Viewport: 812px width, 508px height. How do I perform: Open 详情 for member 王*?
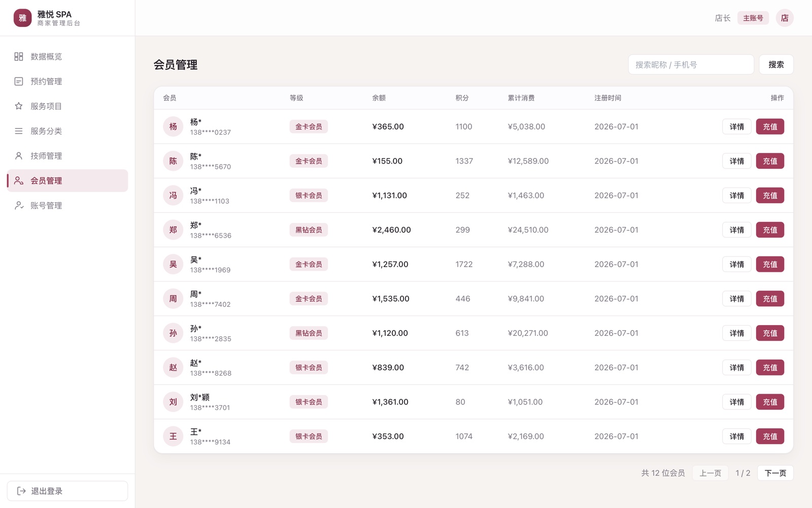coord(737,436)
